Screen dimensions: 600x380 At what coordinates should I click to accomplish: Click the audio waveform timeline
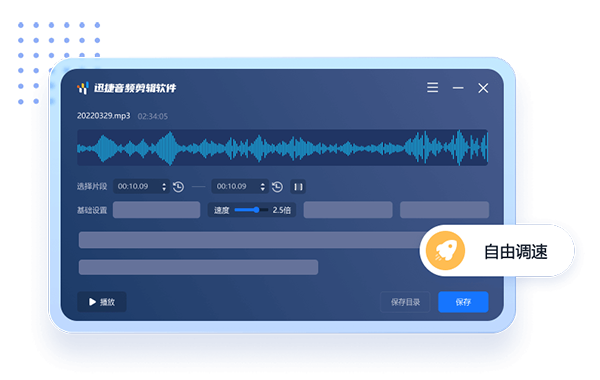coord(282,148)
